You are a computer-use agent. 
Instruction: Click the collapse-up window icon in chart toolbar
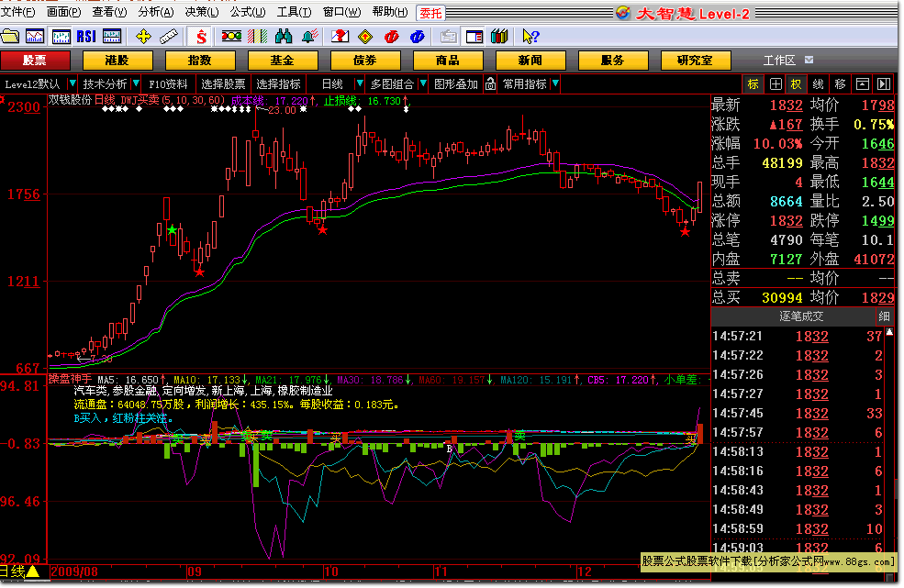[863, 84]
